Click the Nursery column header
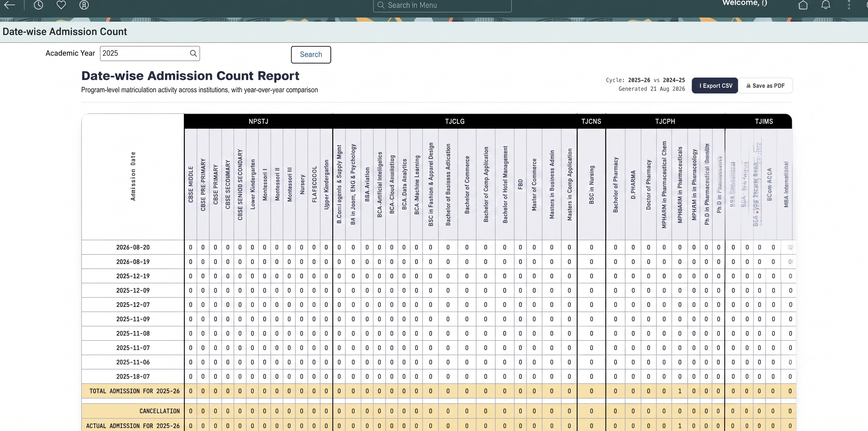The width and height of the screenshot is (868, 431). click(302, 184)
